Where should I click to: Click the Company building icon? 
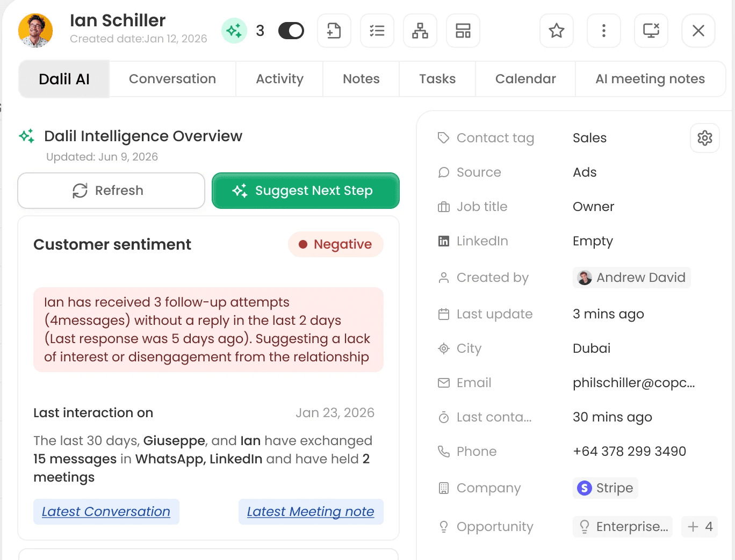click(443, 488)
